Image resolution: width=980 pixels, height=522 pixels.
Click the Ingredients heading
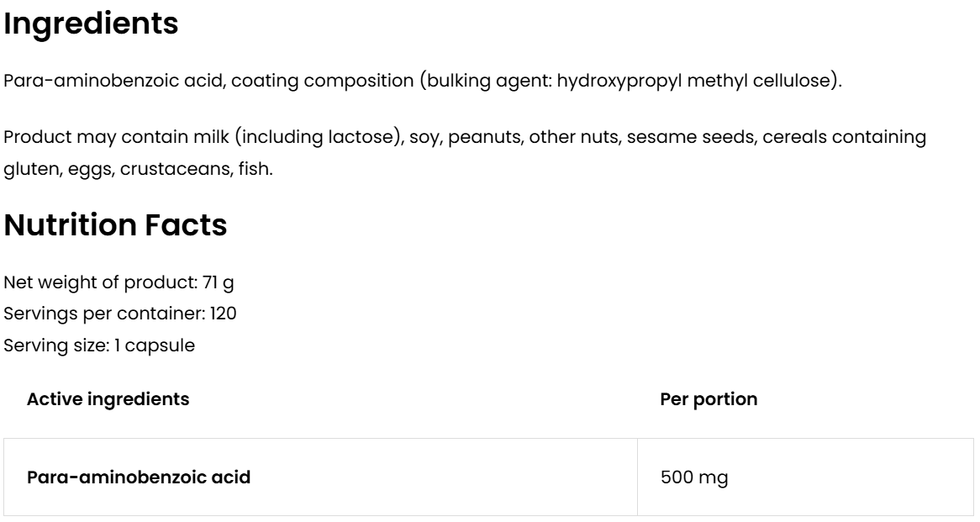tap(91, 24)
